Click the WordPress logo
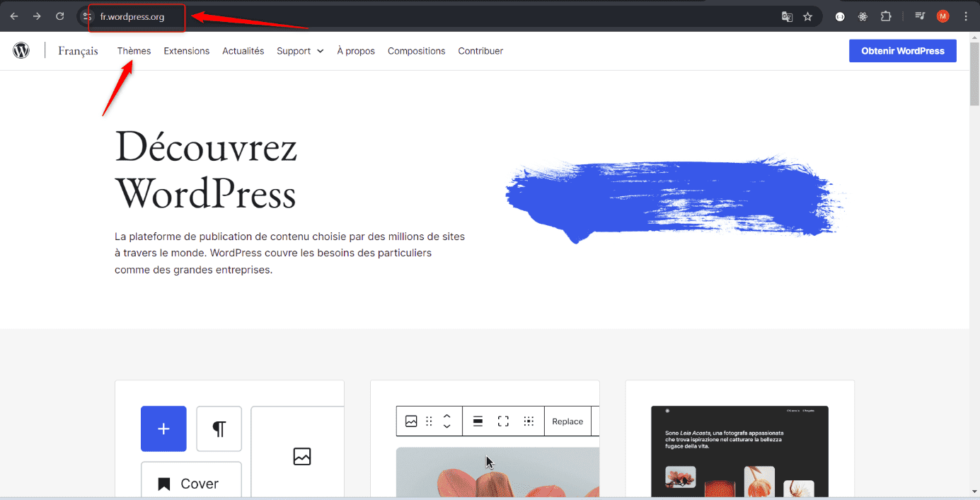The image size is (980, 500). click(21, 50)
